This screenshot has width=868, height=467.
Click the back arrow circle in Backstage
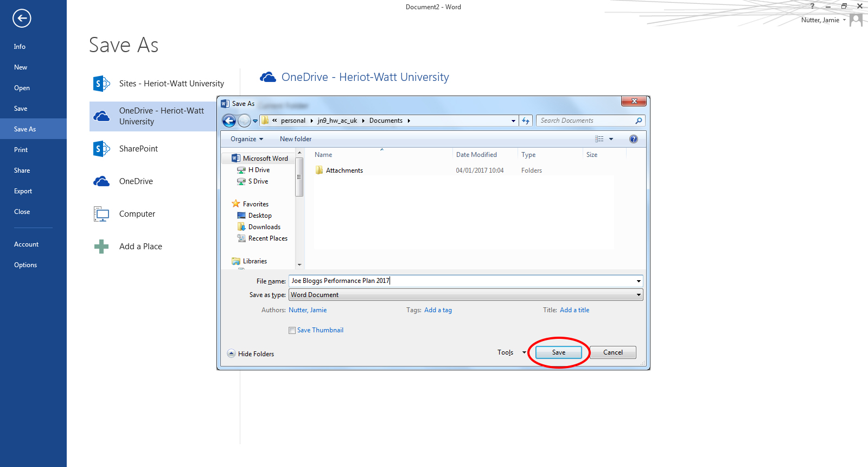22,18
